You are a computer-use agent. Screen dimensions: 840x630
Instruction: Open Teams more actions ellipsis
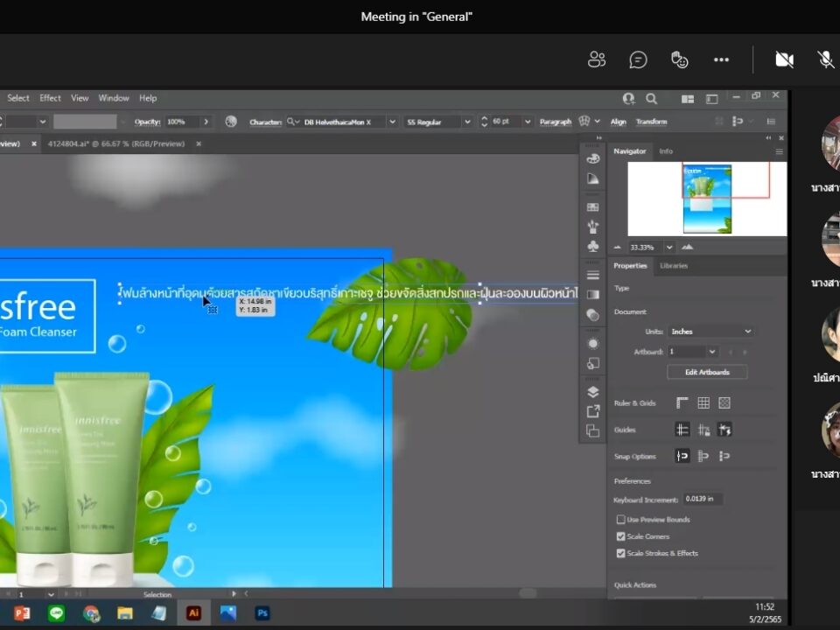coord(721,59)
